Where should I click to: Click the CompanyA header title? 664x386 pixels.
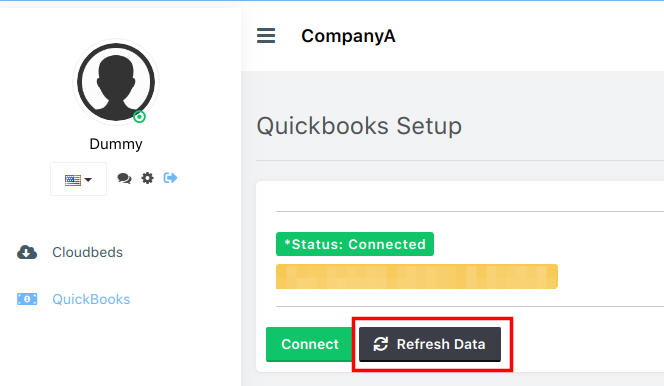pyautogui.click(x=348, y=36)
